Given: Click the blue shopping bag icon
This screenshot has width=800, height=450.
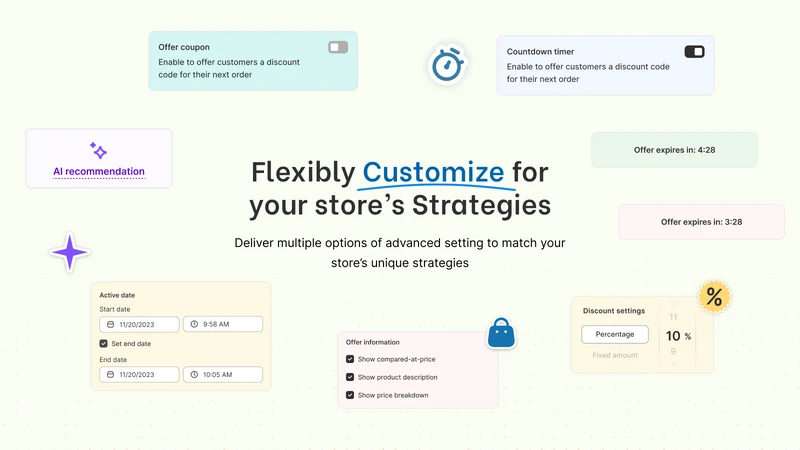Looking at the screenshot, I should 501,333.
